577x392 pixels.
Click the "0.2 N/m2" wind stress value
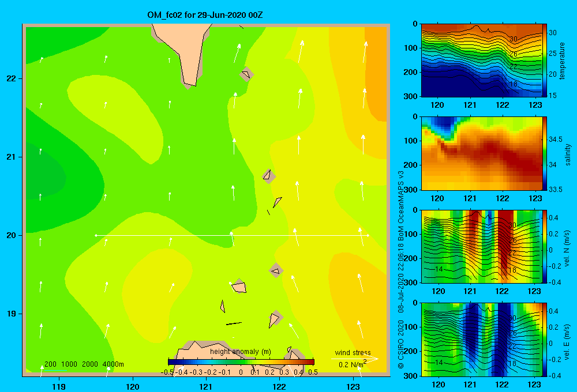click(352, 364)
